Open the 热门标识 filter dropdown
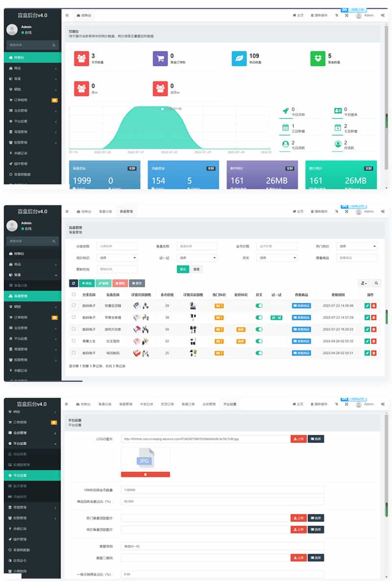This screenshot has width=392, height=581. (x=357, y=246)
